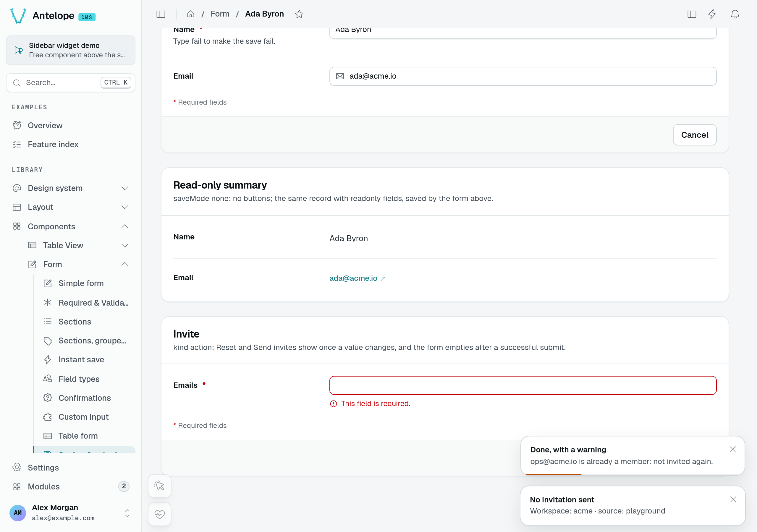This screenshot has width=757, height=532.
Task: Dismiss the 'No invitation sent' toast
Action: (x=733, y=499)
